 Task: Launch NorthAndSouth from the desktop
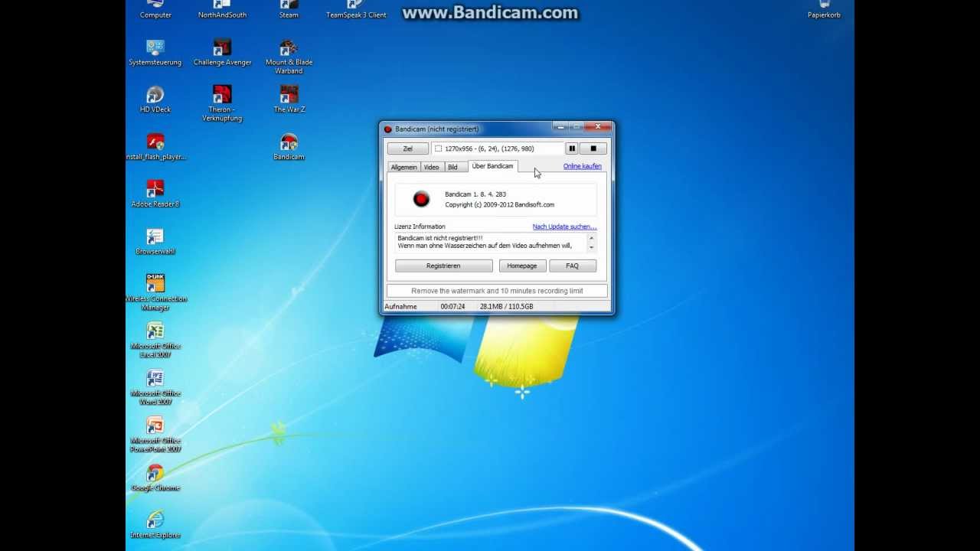coord(222,9)
